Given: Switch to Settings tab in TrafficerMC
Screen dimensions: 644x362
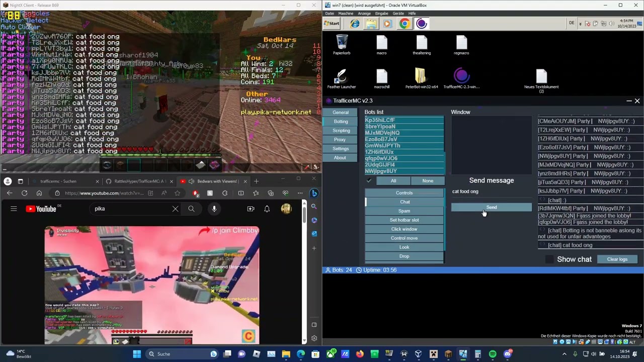Looking at the screenshot, I should [x=340, y=148].
